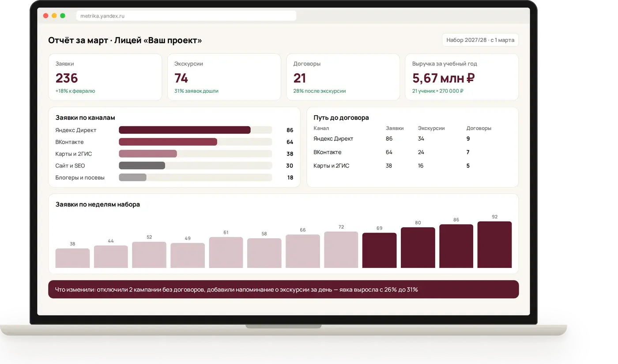Select the Договоры 21 summary card
Screen dimensions: 618x364
343,77
